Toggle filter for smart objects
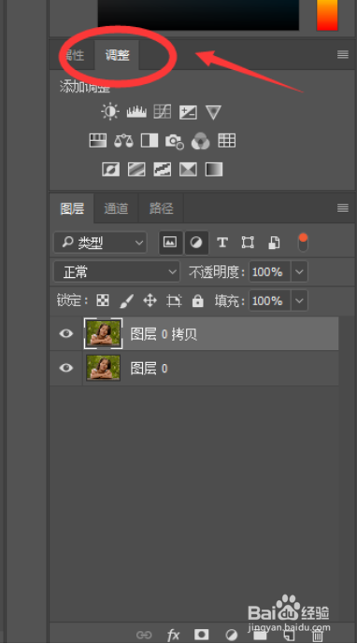Image resolution: width=357 pixels, height=644 pixels. [274, 243]
